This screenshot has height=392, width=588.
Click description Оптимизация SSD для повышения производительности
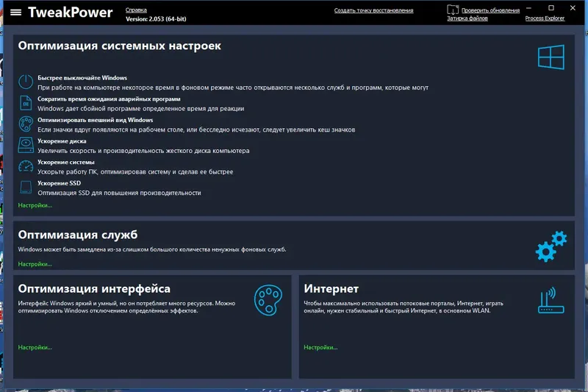tap(119, 193)
